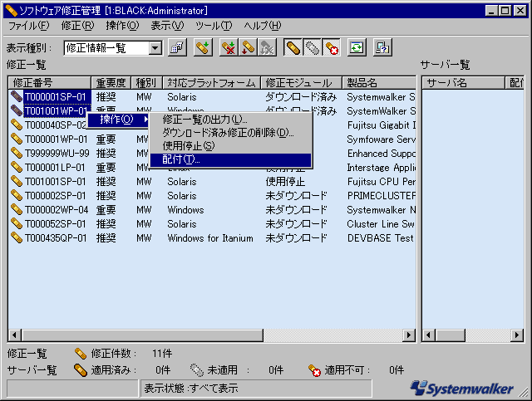The height and width of the screenshot is (401, 532).
Task: Click the server list scrollbar left arrow
Action: [x=429, y=335]
